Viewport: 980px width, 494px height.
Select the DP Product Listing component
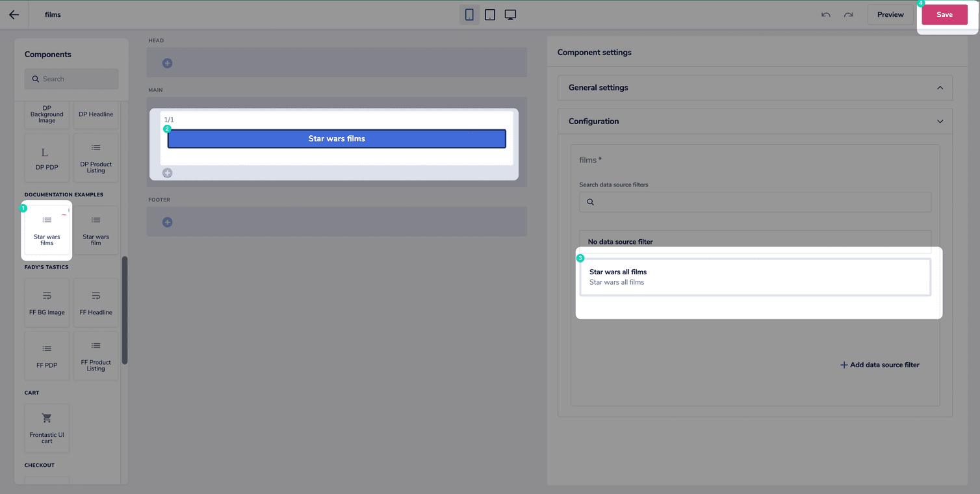pos(96,157)
